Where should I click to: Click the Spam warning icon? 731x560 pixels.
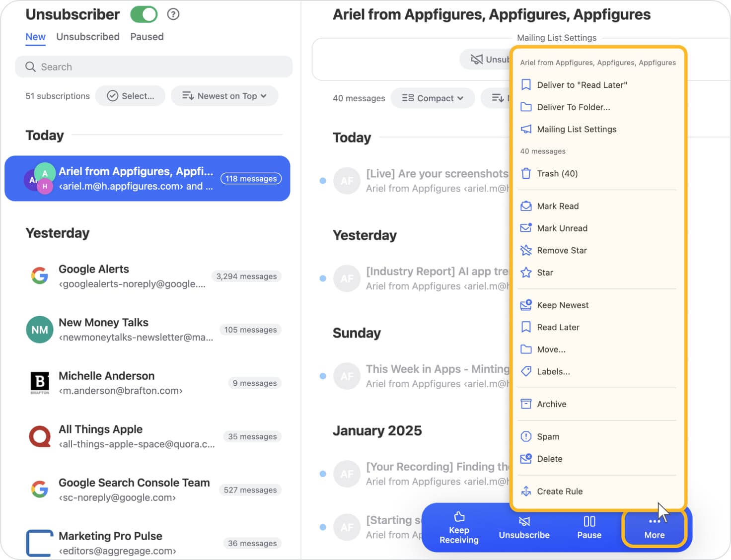526,437
